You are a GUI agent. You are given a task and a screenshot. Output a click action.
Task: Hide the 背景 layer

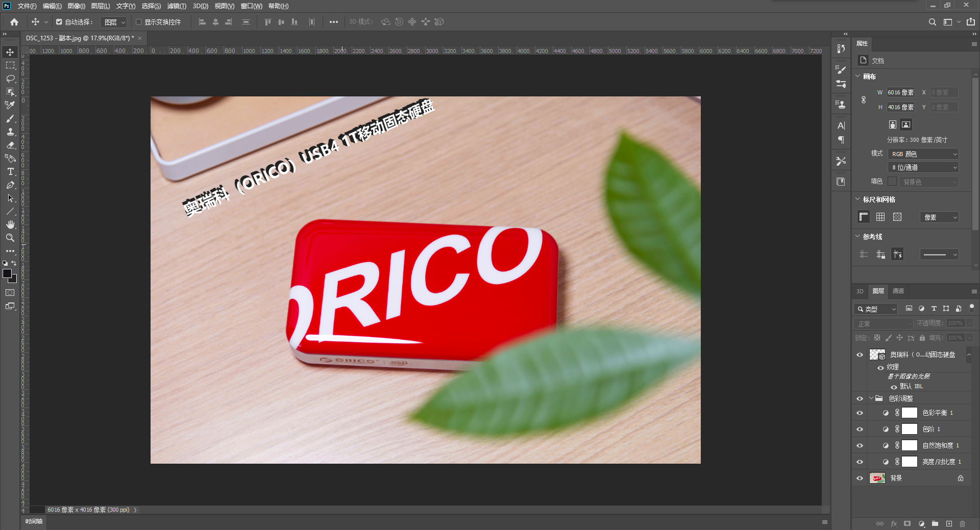[860, 478]
